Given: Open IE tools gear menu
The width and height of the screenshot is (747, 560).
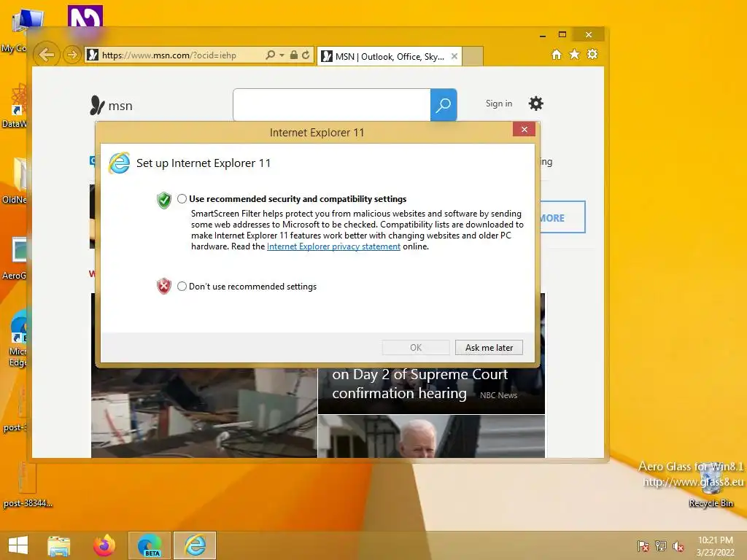Looking at the screenshot, I should [592, 54].
